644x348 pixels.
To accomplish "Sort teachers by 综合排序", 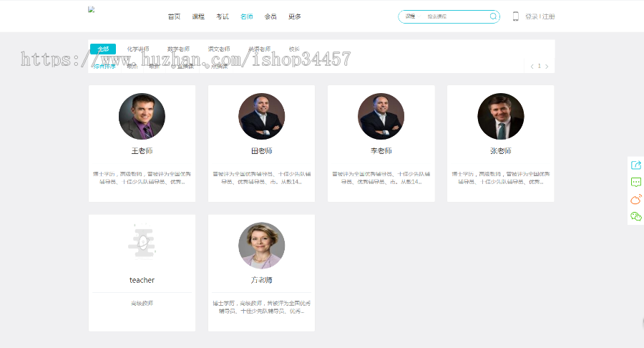I will point(104,66).
